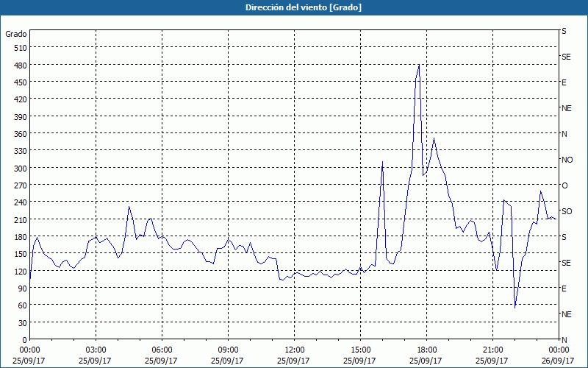Select the 390 value on the y-axis
The image size is (588, 368).
pyautogui.click(x=21, y=116)
